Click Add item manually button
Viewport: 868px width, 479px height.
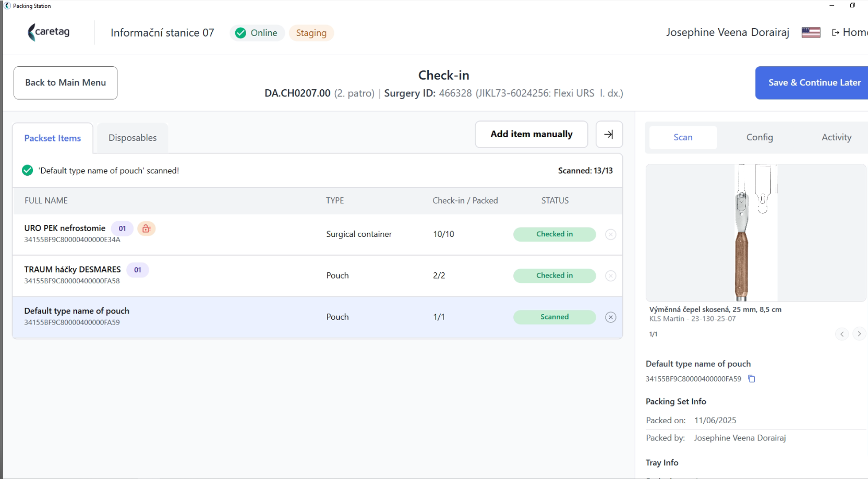532,135
